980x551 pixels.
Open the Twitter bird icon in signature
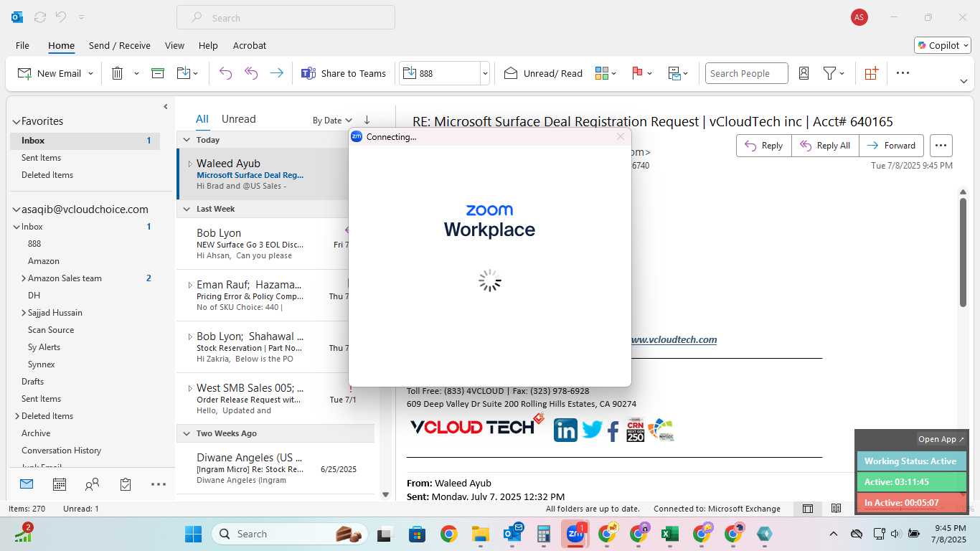click(x=592, y=430)
